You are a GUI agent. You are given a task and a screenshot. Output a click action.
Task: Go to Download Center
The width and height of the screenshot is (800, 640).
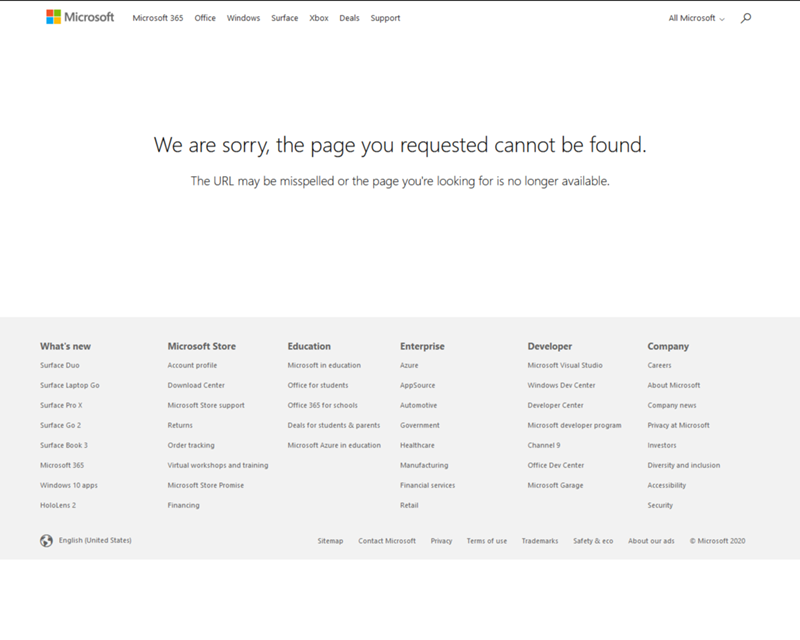[x=196, y=385]
